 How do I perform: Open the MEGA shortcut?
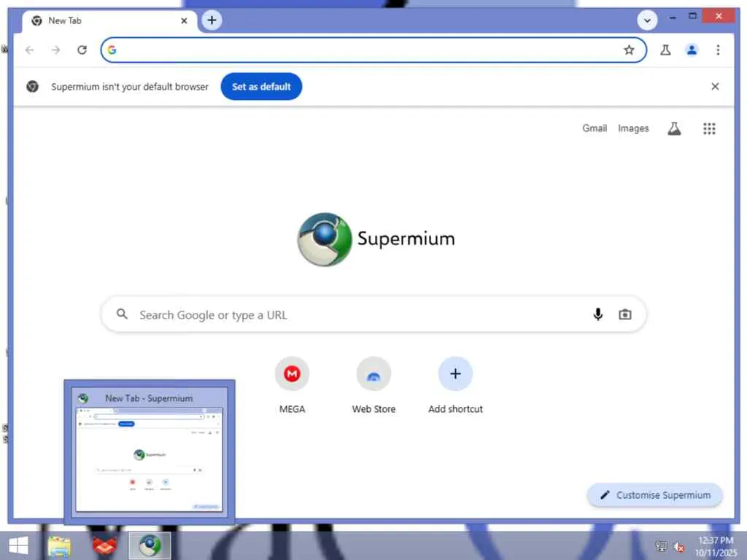tap(292, 385)
